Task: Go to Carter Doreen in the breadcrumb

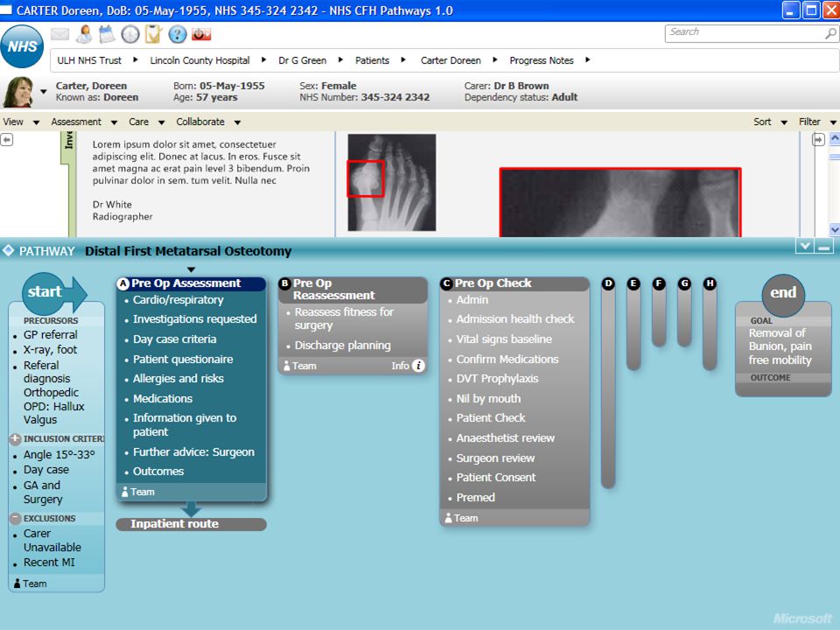Action: tap(451, 60)
